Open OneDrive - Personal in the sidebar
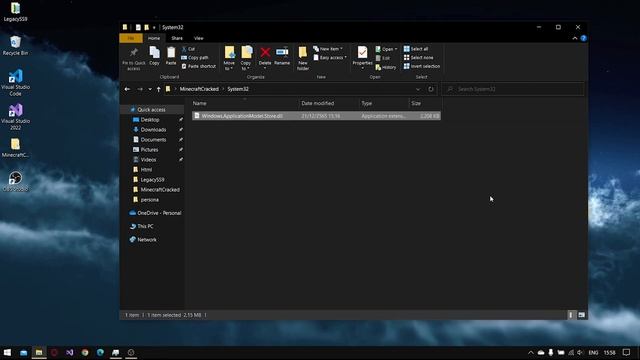640x360 pixels. 159,213
